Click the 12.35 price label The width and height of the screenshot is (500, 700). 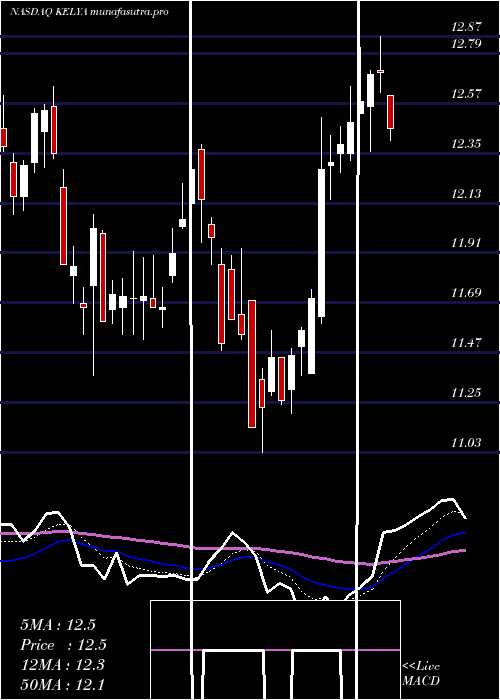[467, 144]
